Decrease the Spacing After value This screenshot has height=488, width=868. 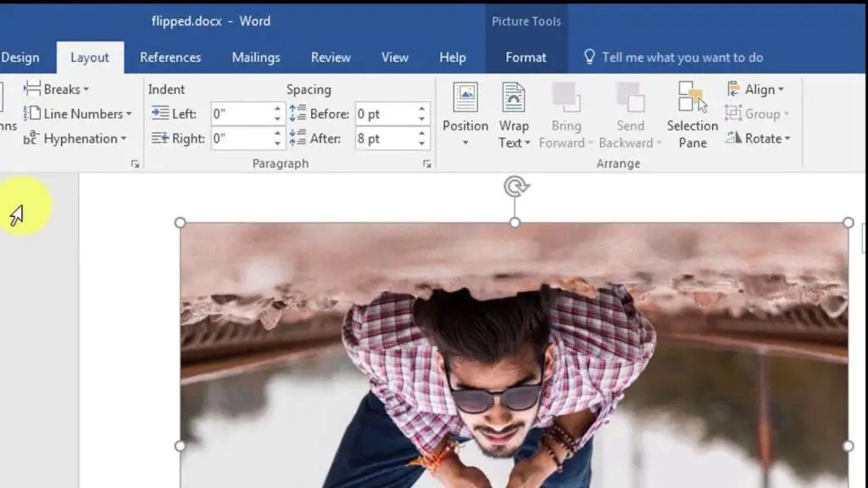(422, 144)
